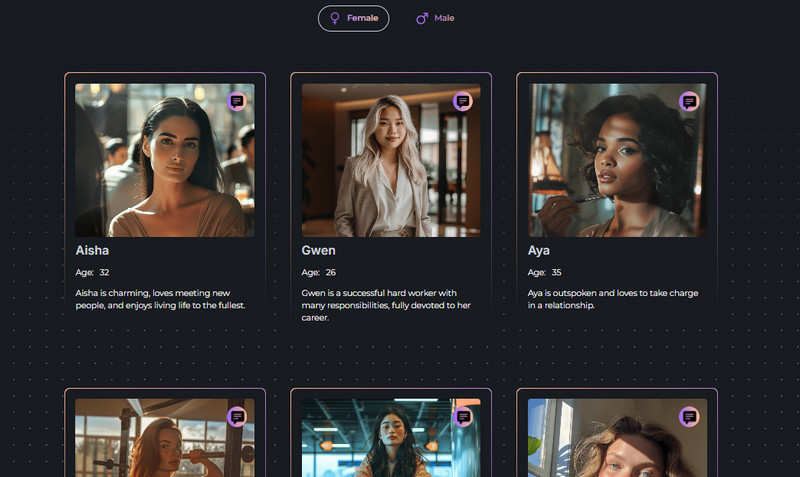Image resolution: width=800 pixels, height=477 pixels.
Task: Click Aisha's age value 32
Action: 104,272
